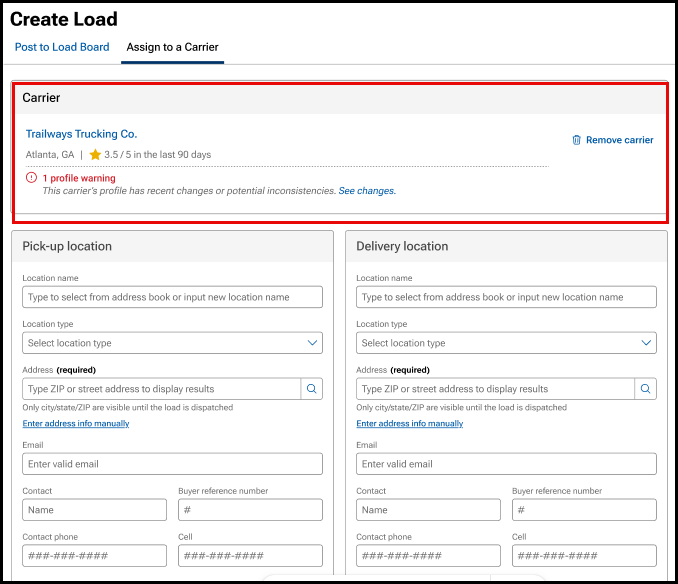Focus the delivery Location name field

tap(506, 297)
